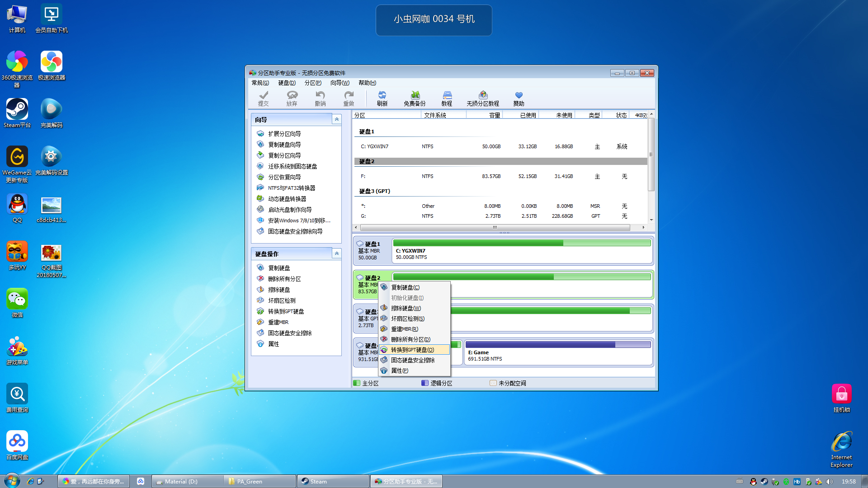This screenshot has width=868, height=488.
Task: Open 免费备份 toolbar icon
Action: (x=415, y=98)
